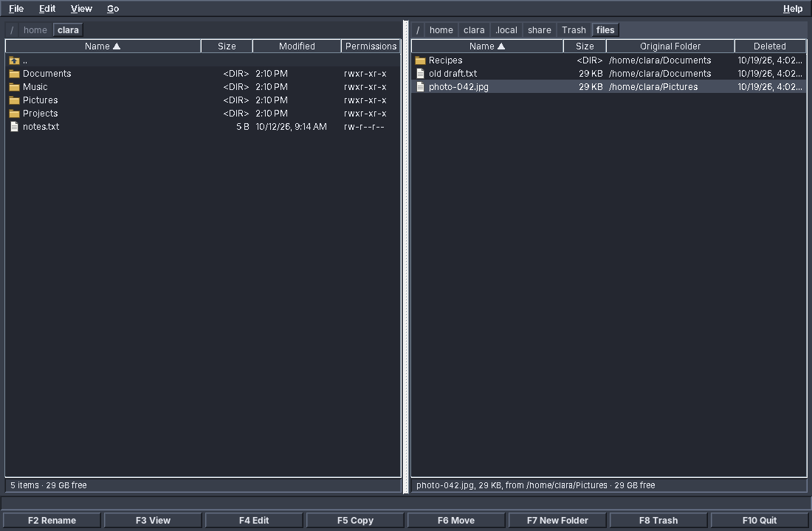Sort Trash panel by Deleted column
The image size is (812, 531).
770,46
